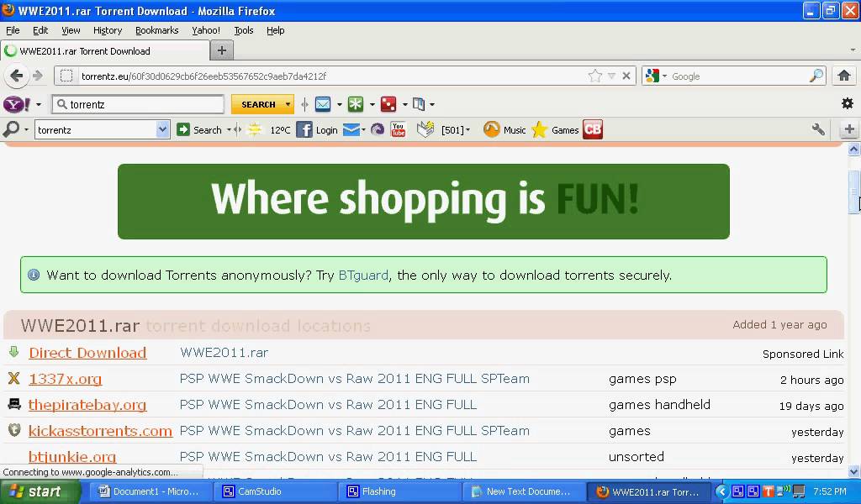Stop page loading with the X icon

pos(626,76)
